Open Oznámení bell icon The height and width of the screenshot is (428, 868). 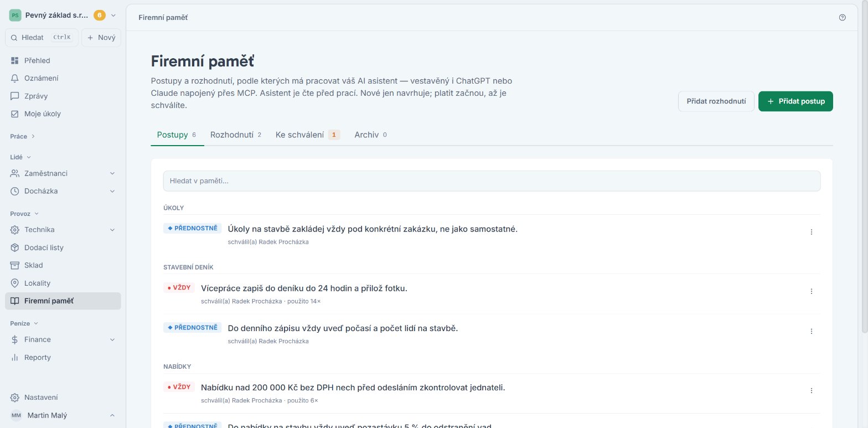coord(15,78)
